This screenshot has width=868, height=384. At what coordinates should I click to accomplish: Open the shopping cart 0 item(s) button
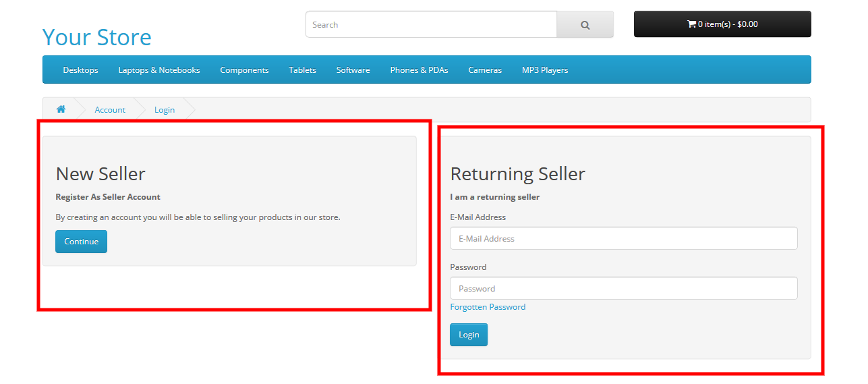[722, 24]
